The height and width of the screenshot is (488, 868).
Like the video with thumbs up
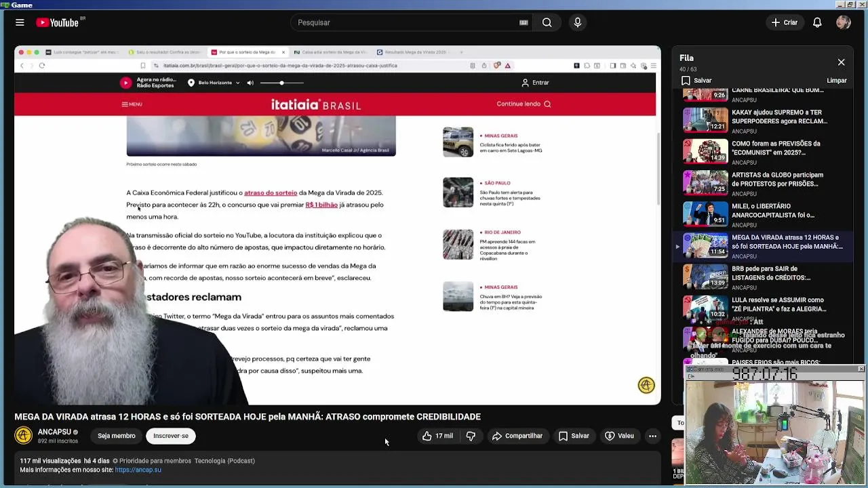[x=437, y=436]
